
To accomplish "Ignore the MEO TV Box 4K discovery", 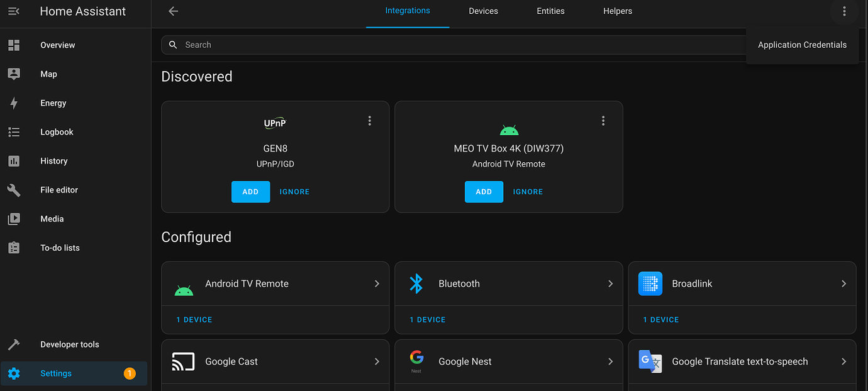I will pos(528,191).
